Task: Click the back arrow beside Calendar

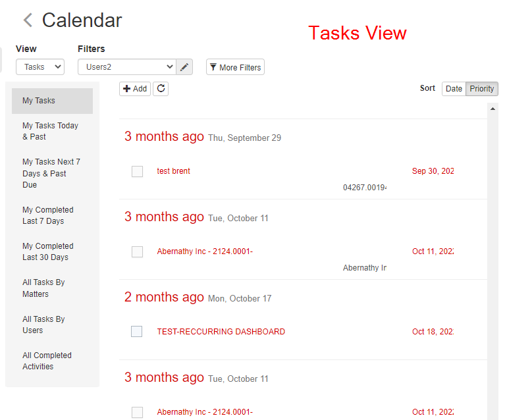Action: click(x=28, y=20)
